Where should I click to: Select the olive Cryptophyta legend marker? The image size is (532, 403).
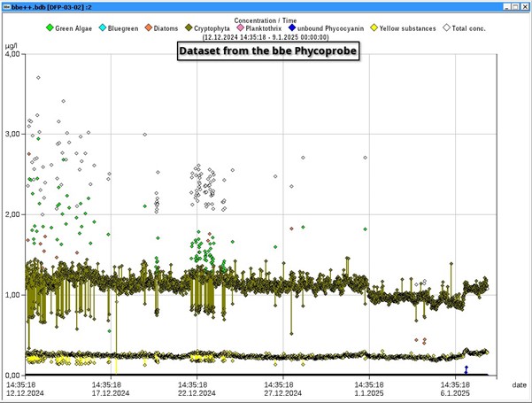point(188,28)
